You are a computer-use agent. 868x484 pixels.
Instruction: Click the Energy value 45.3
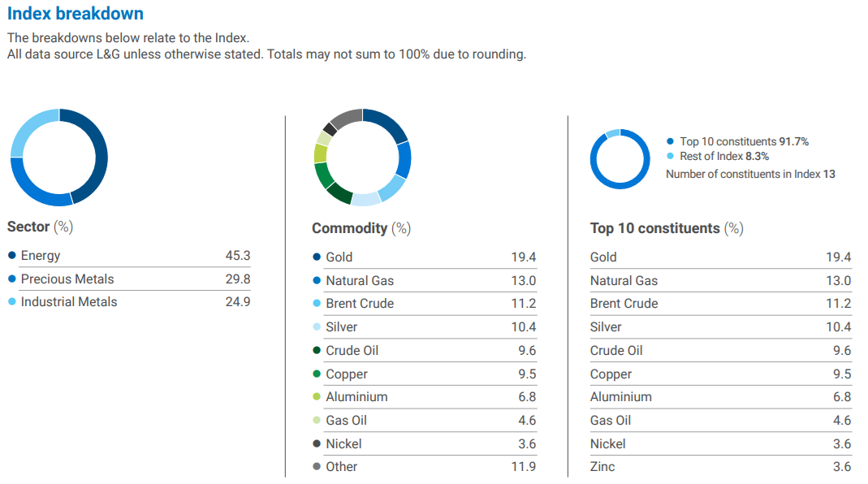coord(237,256)
